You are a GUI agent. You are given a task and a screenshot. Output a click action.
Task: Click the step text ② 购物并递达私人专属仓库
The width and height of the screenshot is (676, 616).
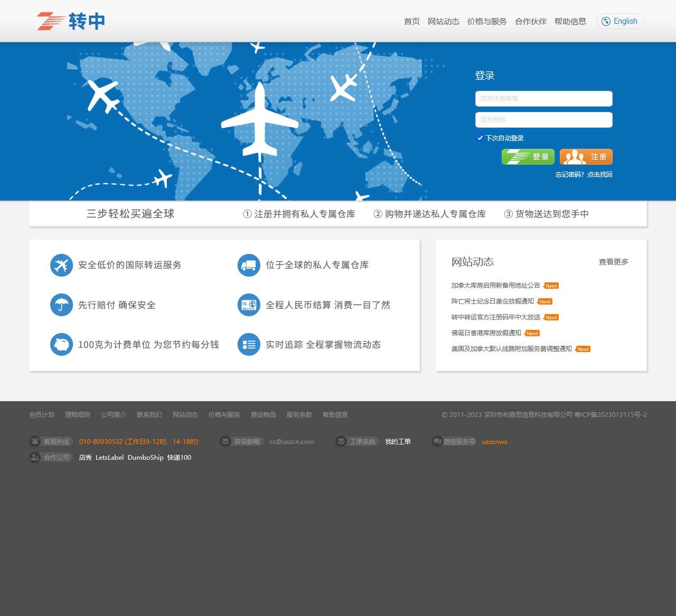pos(429,214)
